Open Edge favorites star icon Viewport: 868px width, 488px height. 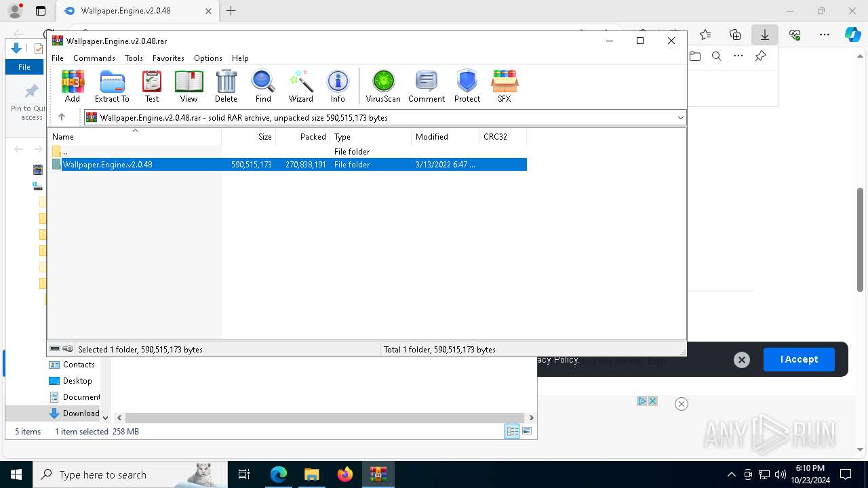coord(705,34)
